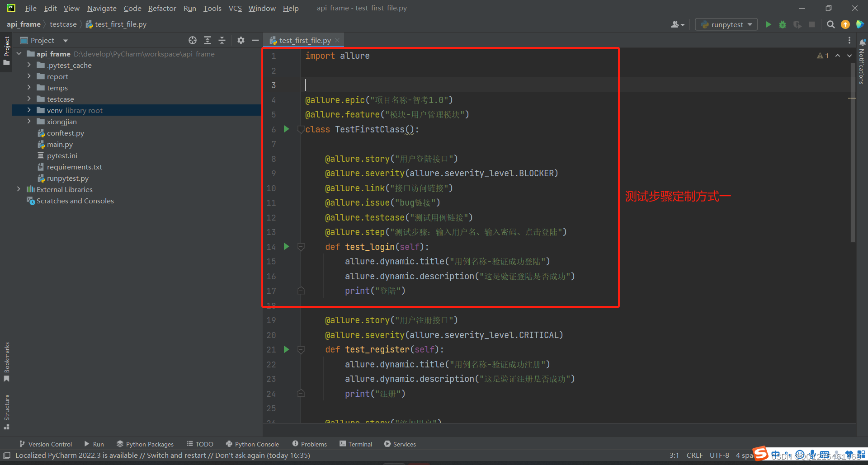Screen dimensions: 868x465
Task: Expand the testcase folder
Action: pyautogui.click(x=29, y=99)
